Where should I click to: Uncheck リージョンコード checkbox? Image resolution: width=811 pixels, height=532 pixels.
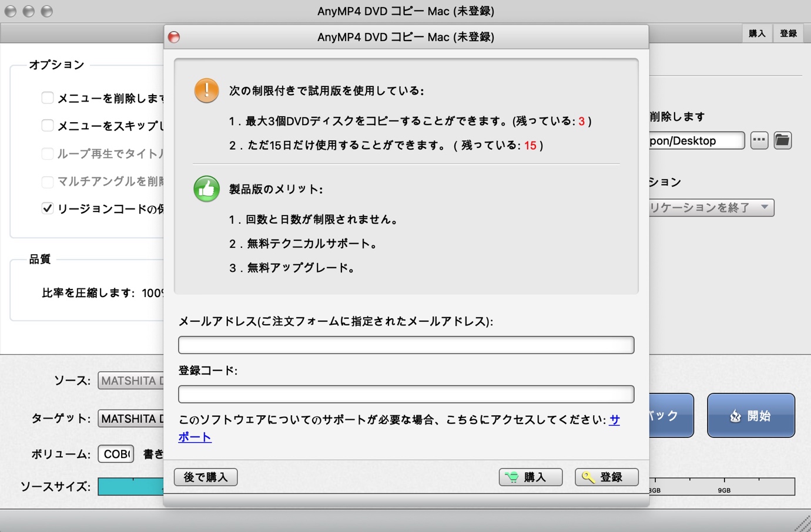tap(48, 208)
